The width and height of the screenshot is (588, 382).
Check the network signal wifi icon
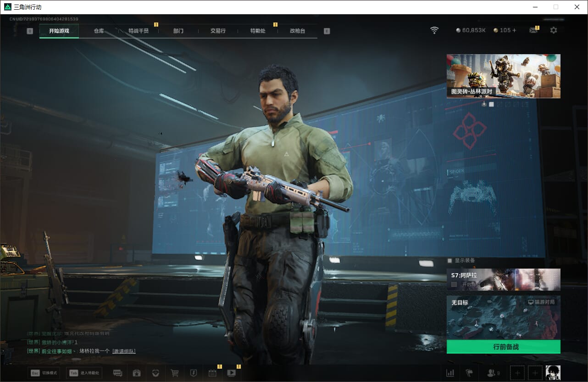[x=434, y=30]
